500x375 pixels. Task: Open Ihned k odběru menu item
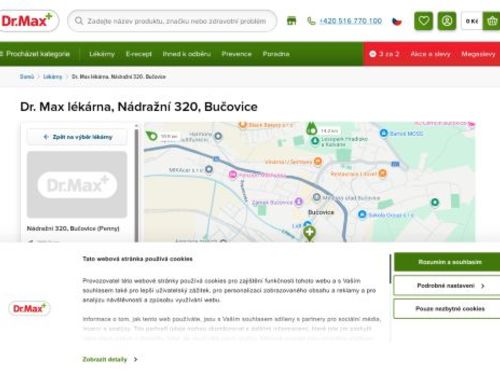coord(187,54)
